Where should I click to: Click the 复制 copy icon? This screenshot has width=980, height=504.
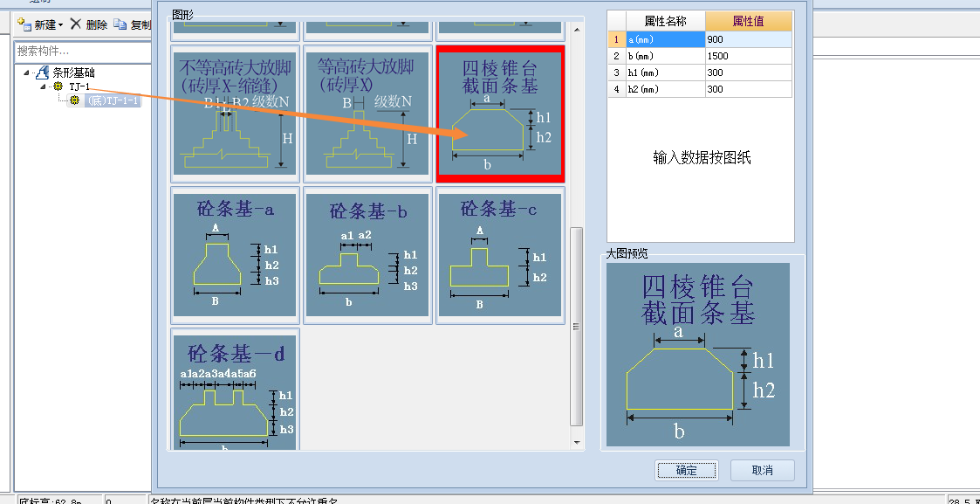(120, 24)
